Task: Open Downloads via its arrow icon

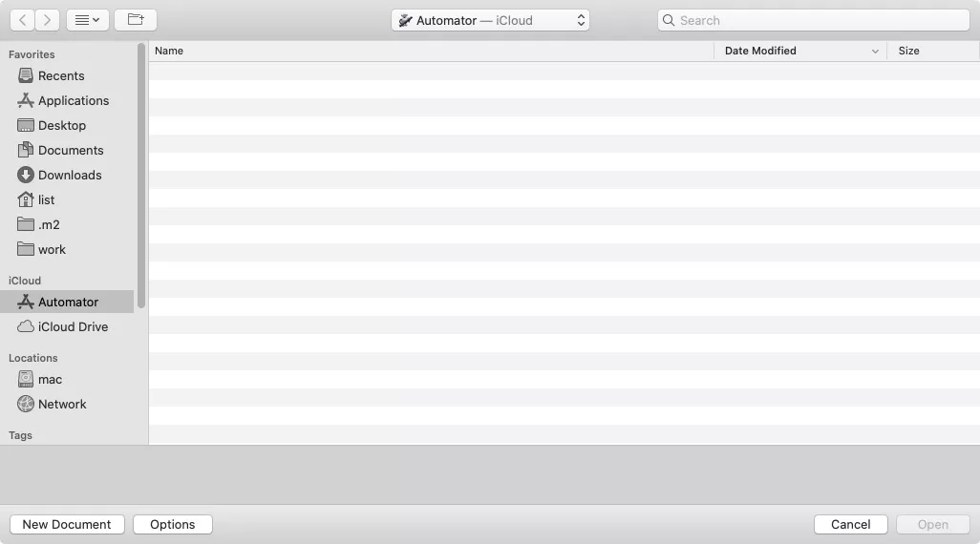Action: (x=26, y=175)
